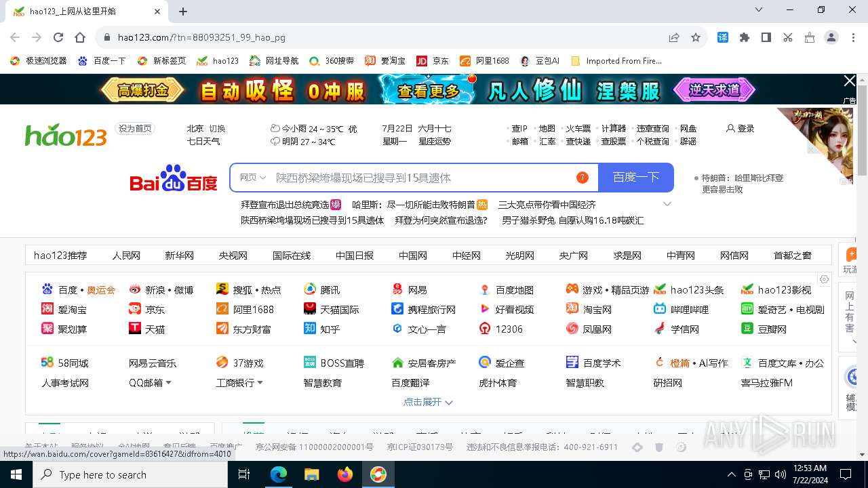Open the extensions puzzle icon
The width and height of the screenshot is (868, 488).
pos(745,37)
